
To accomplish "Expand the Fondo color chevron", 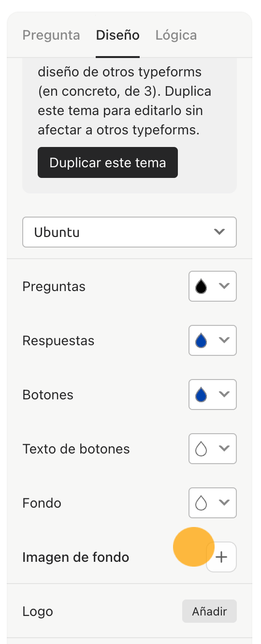I will [224, 502].
